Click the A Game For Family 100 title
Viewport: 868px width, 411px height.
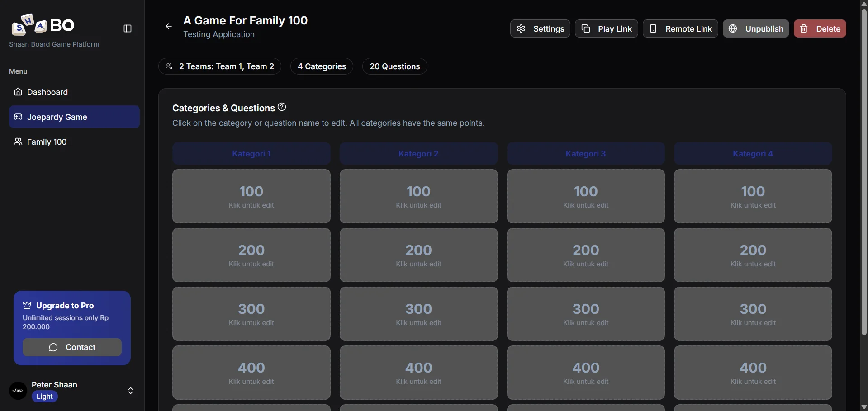(x=245, y=20)
